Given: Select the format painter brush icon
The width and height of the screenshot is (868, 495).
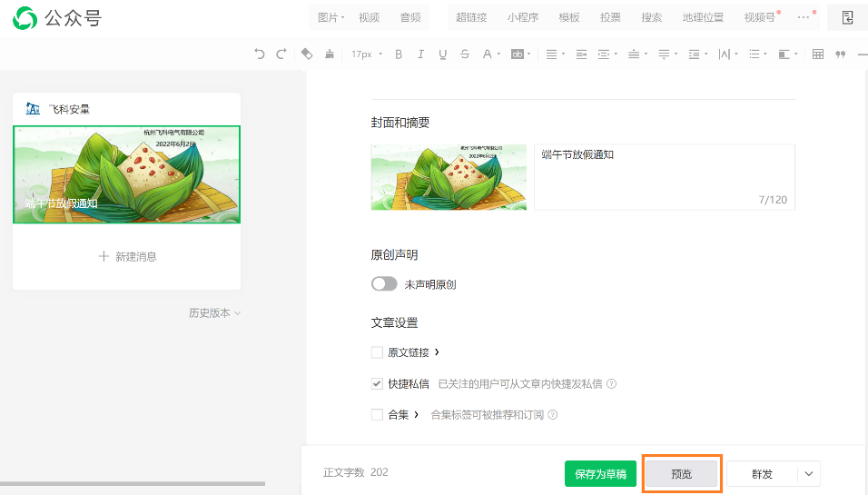Looking at the screenshot, I should click(x=329, y=54).
